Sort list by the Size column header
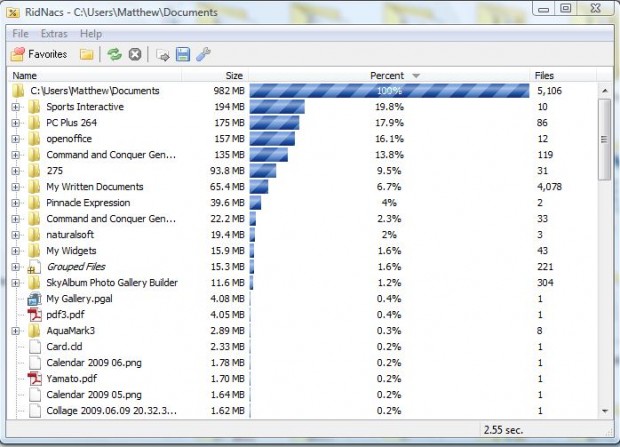Screen dimensions: 620x447 233,75
